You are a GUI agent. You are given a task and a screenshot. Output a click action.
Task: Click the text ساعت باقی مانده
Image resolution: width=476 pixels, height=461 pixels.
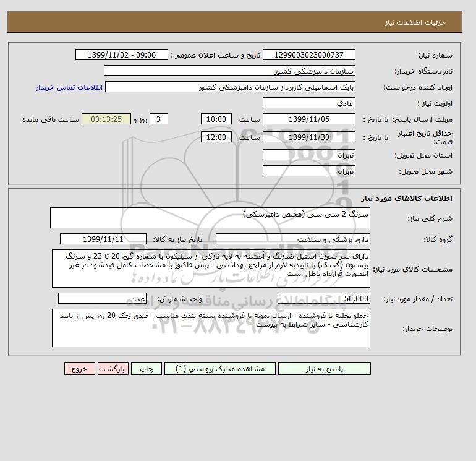click(x=51, y=119)
